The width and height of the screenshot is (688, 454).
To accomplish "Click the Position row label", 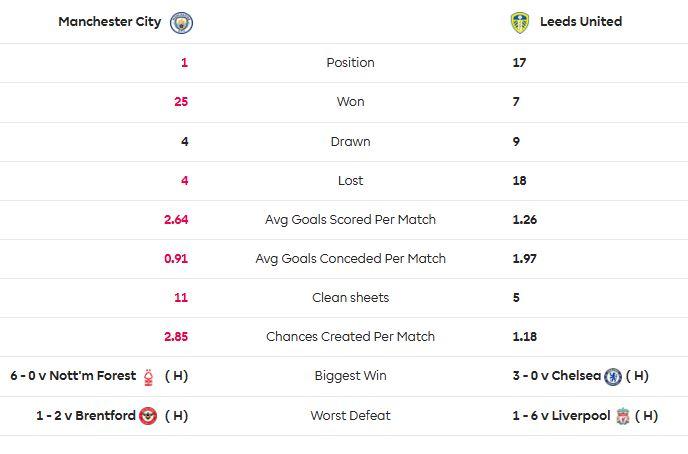I will pyautogui.click(x=350, y=62).
